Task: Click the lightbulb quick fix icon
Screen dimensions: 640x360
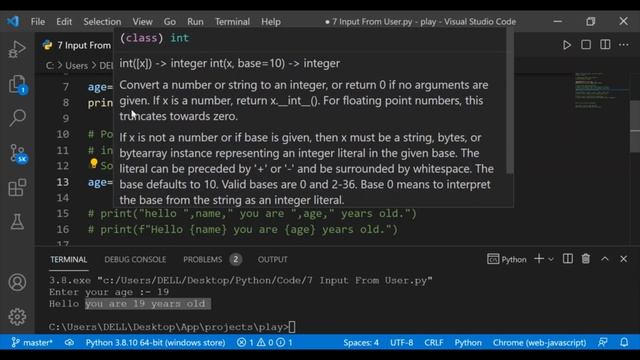Action: (94, 164)
